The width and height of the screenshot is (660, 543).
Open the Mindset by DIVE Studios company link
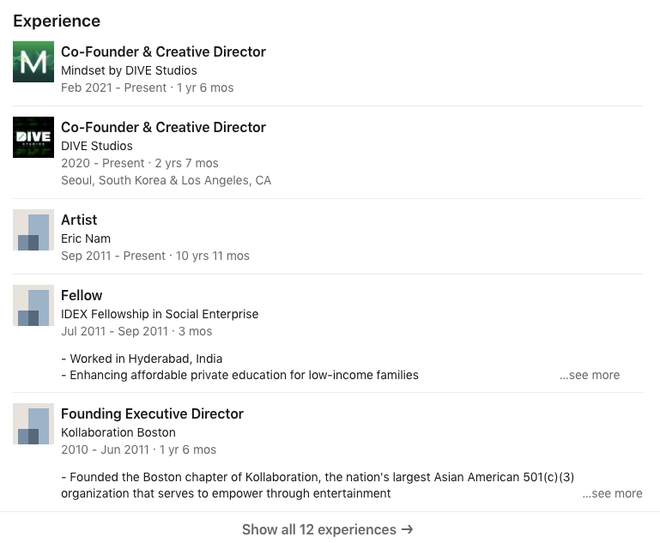(x=129, y=70)
